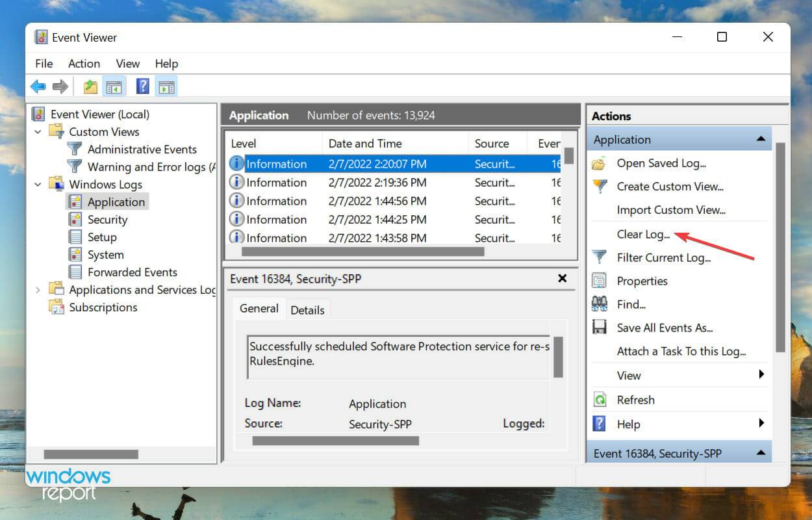Click the Save All Events As disk icon
The image size is (812, 520).
[598, 328]
